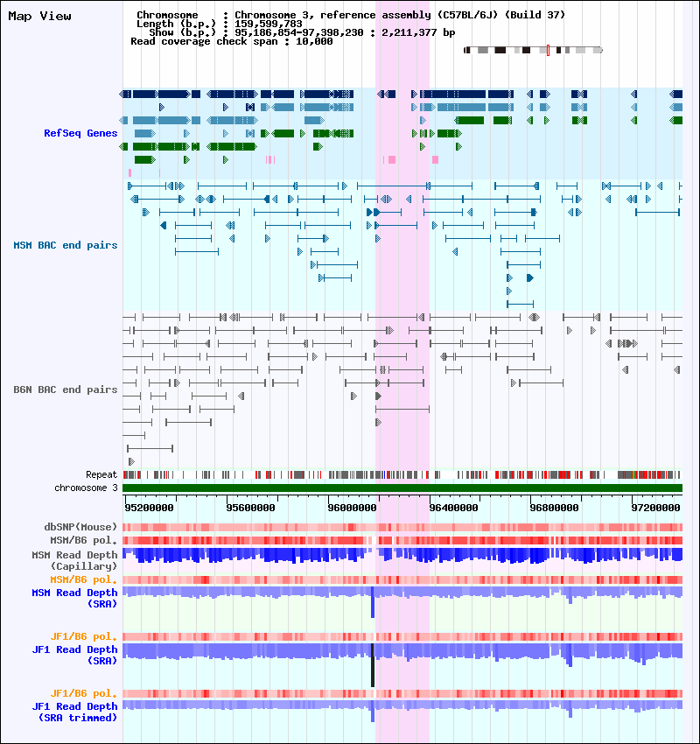Click the 97200000 axis position label
Screen dimensions: 700x744
pos(655,508)
